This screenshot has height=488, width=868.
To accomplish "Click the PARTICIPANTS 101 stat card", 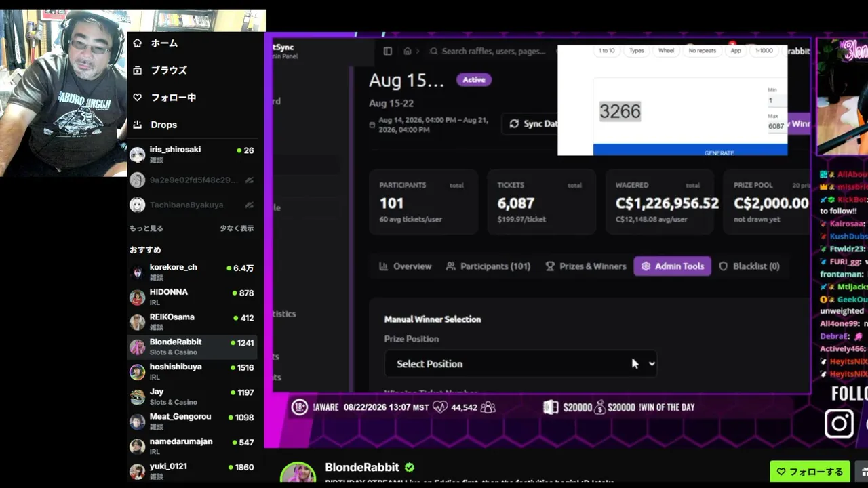I will [424, 202].
